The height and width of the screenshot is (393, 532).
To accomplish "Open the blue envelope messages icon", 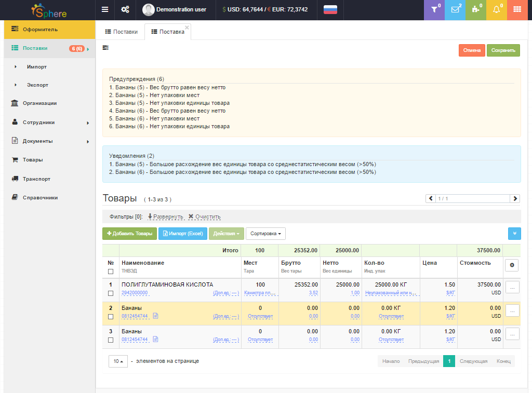I will pos(455,9).
